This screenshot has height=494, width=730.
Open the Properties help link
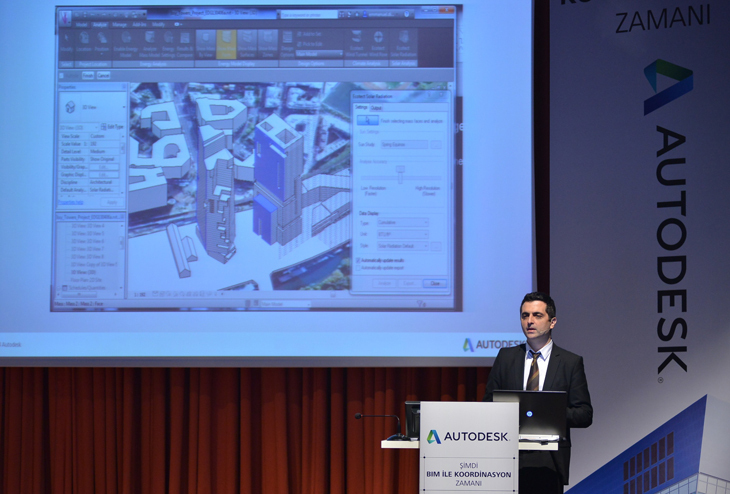tap(71, 203)
